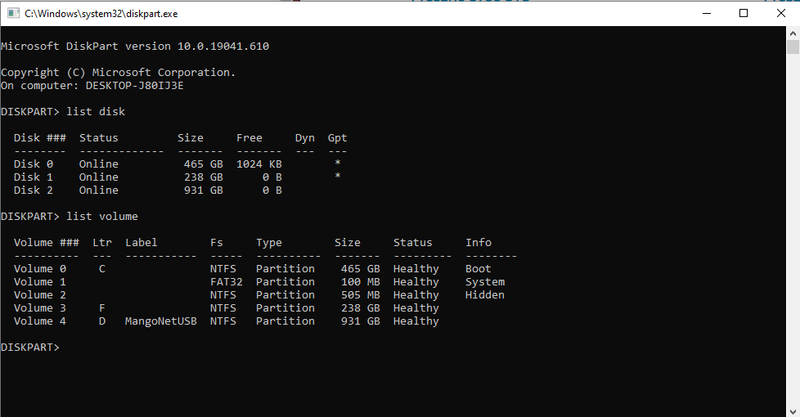Click the '1024 KB' free value
The width and height of the screenshot is (800, 417).
click(259, 164)
